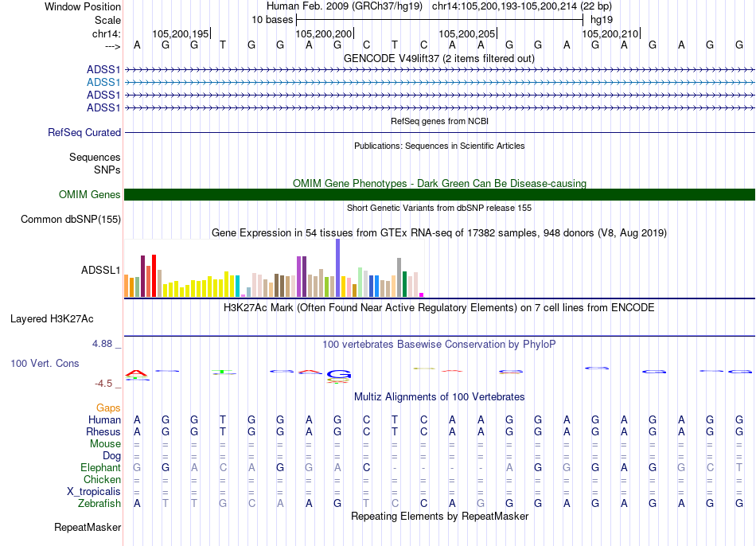Click the Multiz Alignments of 100 Vertebrates title

(438, 396)
